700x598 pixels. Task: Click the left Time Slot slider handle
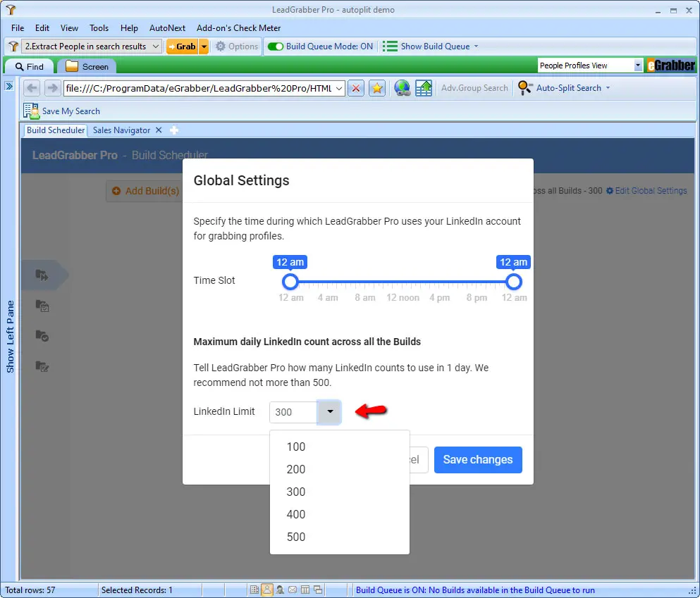[290, 282]
